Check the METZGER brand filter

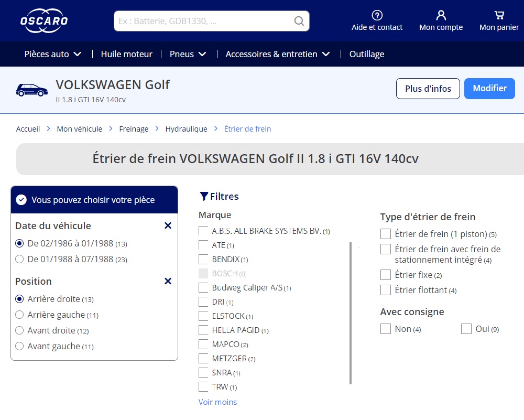click(203, 359)
